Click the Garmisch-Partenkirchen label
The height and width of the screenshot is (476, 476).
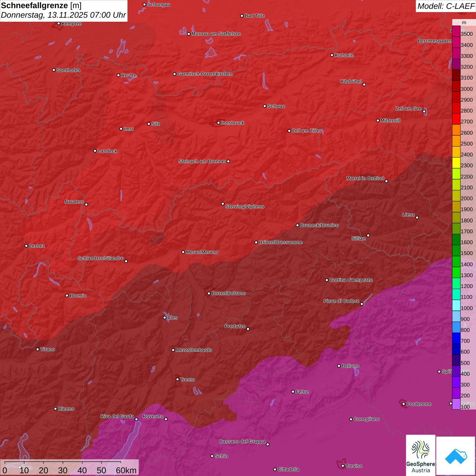(x=205, y=74)
